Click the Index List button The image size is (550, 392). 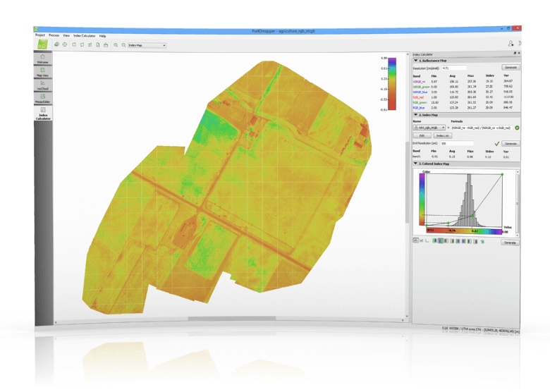click(443, 135)
